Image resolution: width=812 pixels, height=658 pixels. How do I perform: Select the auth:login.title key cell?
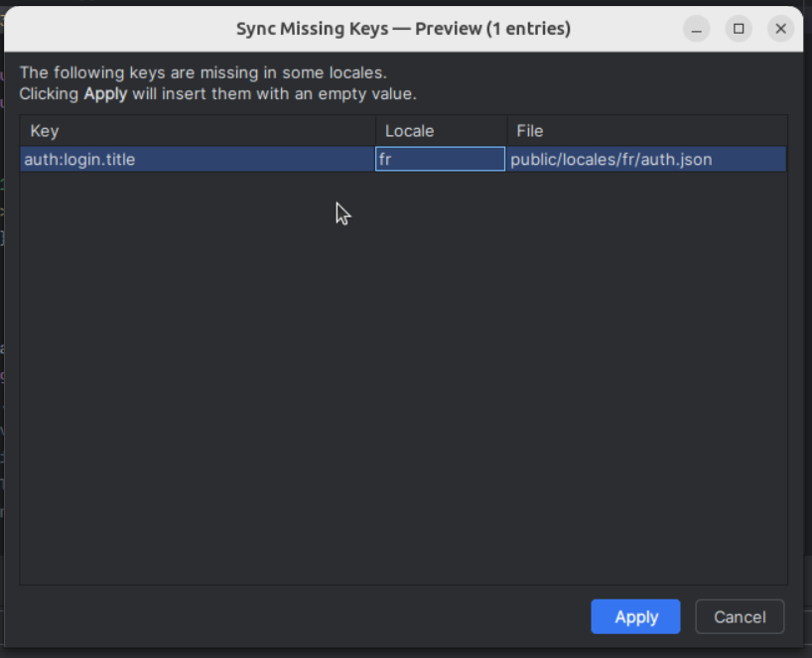198,159
